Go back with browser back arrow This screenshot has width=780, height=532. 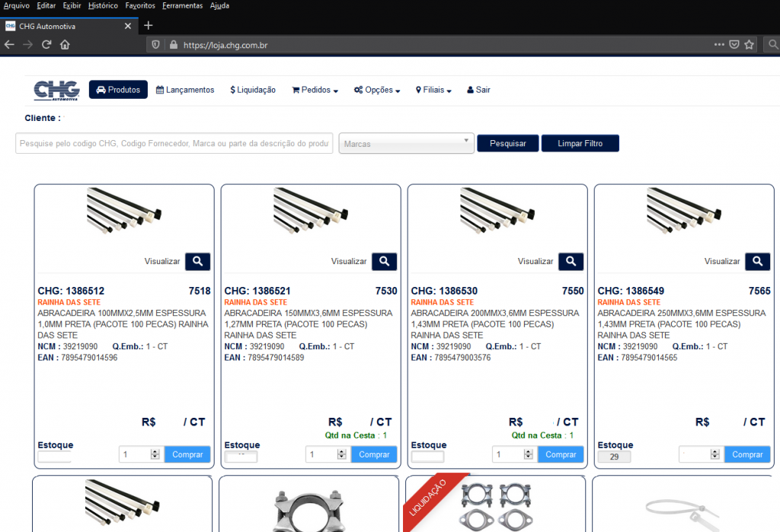[x=9, y=45]
